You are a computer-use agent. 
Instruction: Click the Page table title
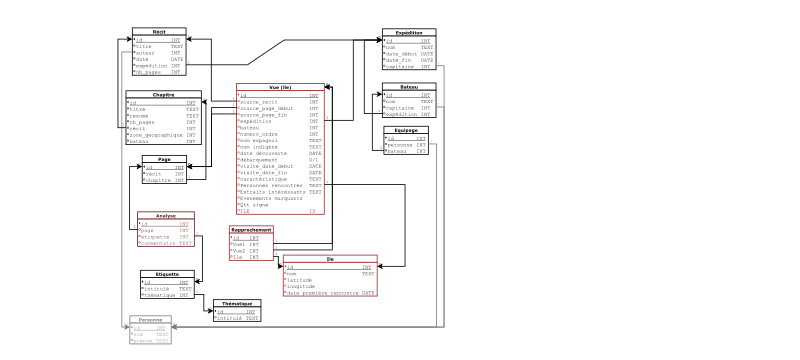coord(164,159)
